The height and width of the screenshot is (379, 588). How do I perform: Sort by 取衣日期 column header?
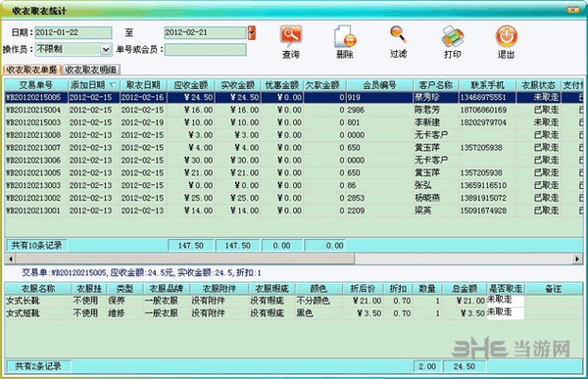click(x=143, y=85)
